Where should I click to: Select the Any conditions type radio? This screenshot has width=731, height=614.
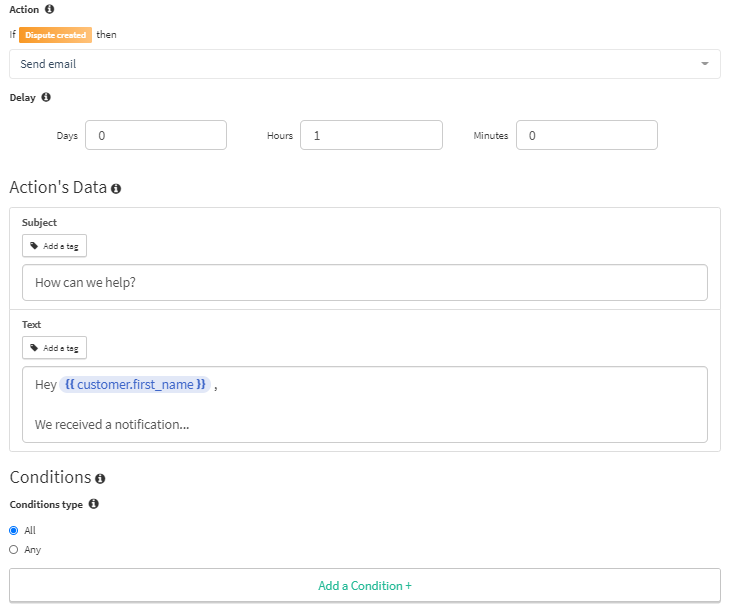[x=14, y=550]
